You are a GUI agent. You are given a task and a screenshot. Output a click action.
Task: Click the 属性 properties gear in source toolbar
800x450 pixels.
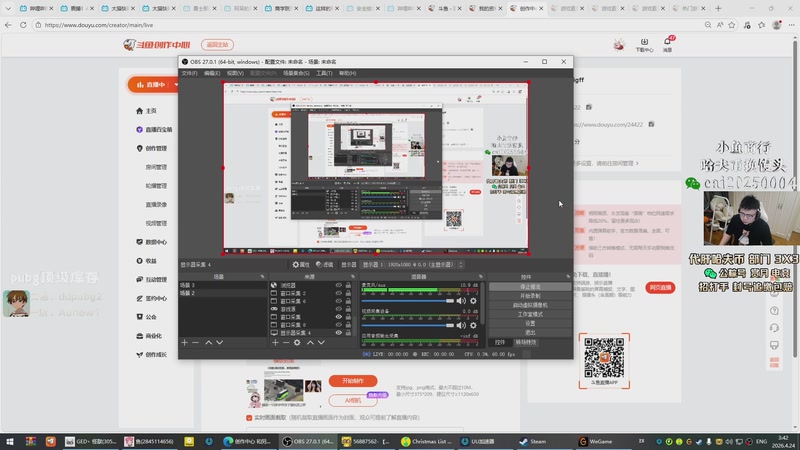tap(301, 265)
